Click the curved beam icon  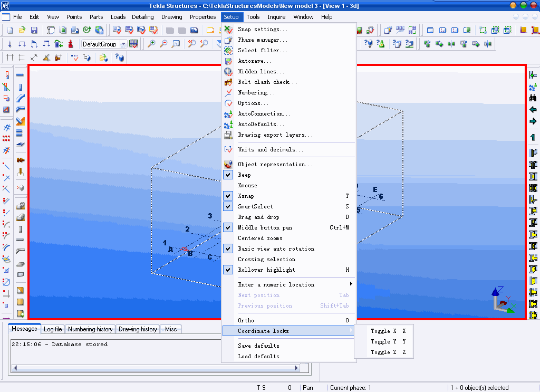21,98
